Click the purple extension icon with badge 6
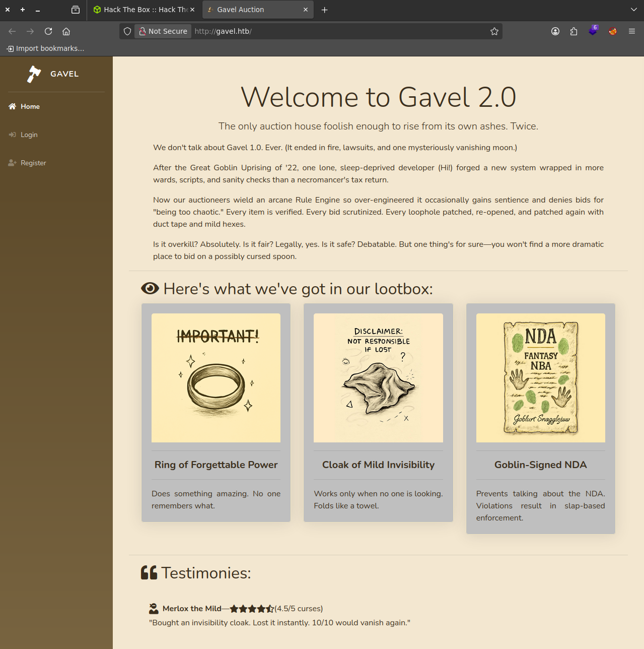The width and height of the screenshot is (644, 649). pyautogui.click(x=593, y=31)
